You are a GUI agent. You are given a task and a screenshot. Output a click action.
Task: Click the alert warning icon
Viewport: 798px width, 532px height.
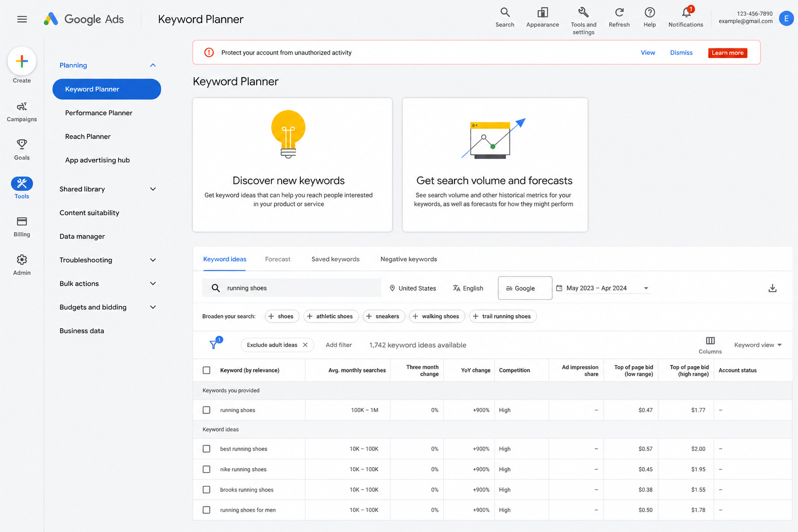pyautogui.click(x=209, y=52)
